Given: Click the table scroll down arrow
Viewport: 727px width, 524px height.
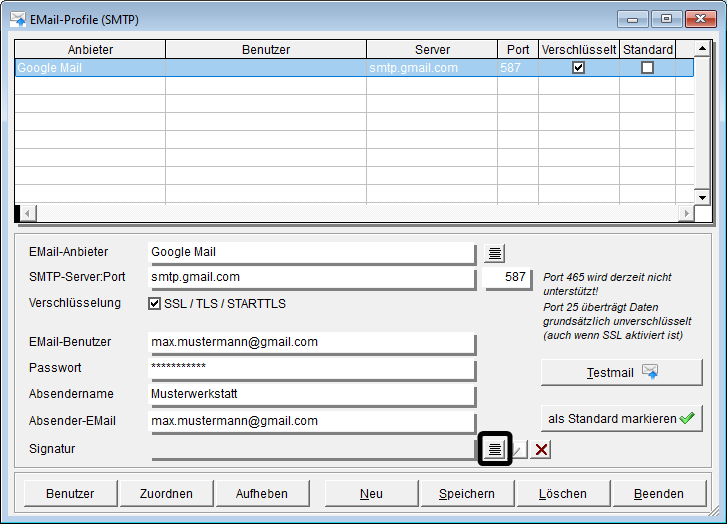Looking at the screenshot, I should tap(702, 198).
